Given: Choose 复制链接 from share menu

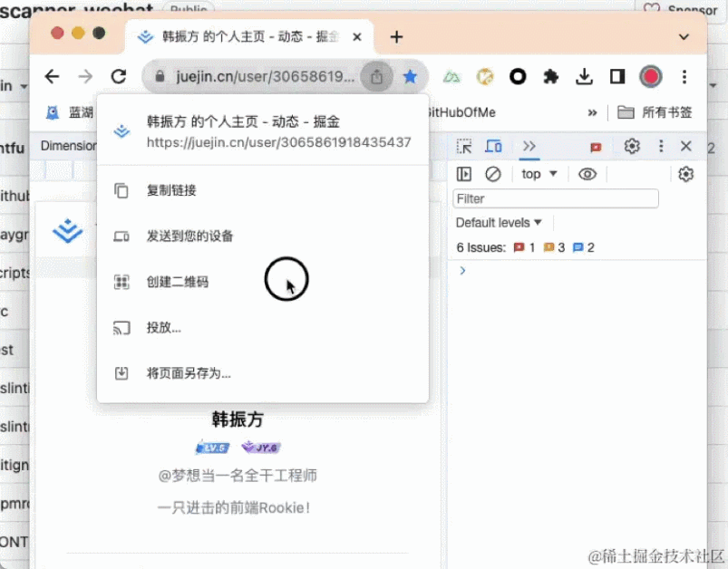Looking at the screenshot, I should pyautogui.click(x=263, y=190).
